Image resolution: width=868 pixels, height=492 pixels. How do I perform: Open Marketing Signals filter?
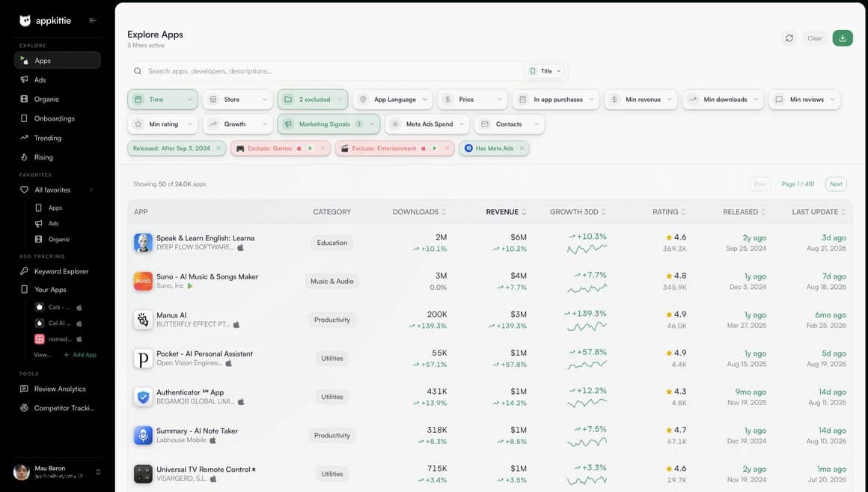pyautogui.click(x=328, y=124)
